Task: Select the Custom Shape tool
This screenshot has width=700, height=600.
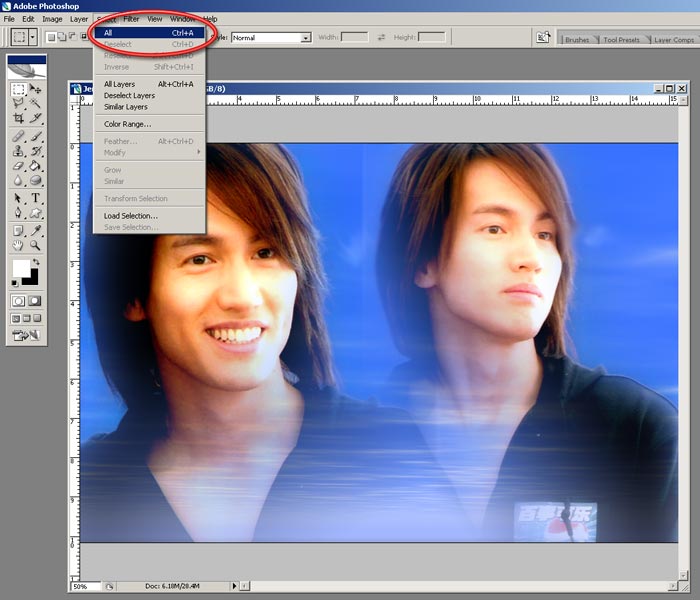Action: pyautogui.click(x=35, y=212)
